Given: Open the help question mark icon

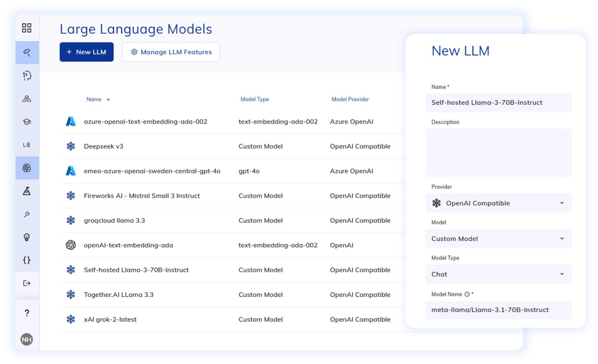Looking at the screenshot, I should click(x=27, y=313).
